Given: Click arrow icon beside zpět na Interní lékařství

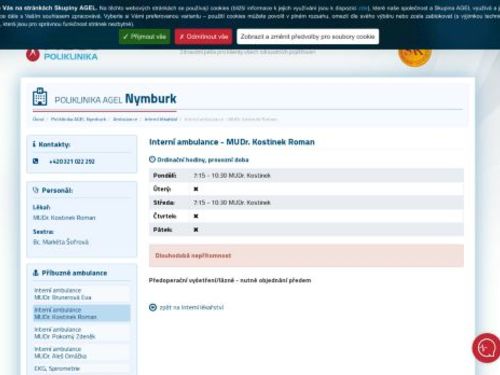Looking at the screenshot, I should coord(153,307).
